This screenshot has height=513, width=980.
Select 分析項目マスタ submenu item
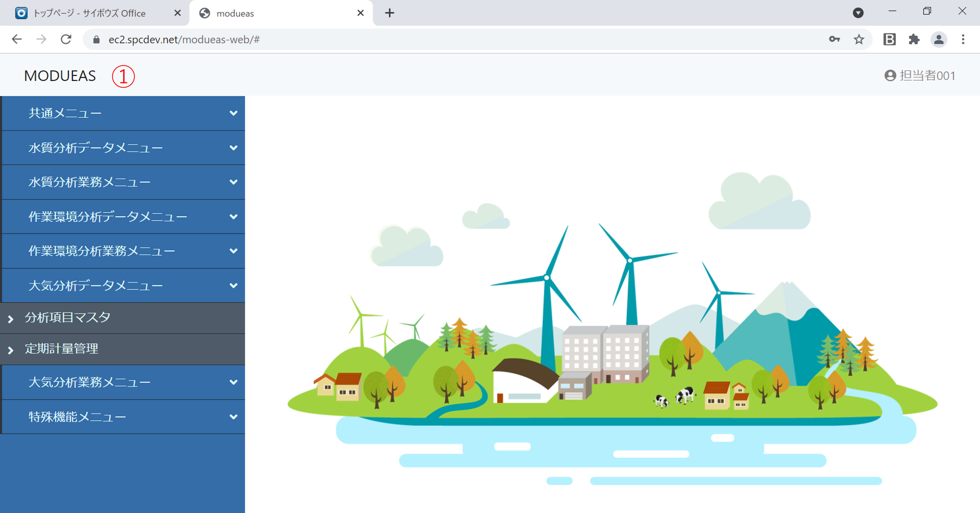coord(122,318)
